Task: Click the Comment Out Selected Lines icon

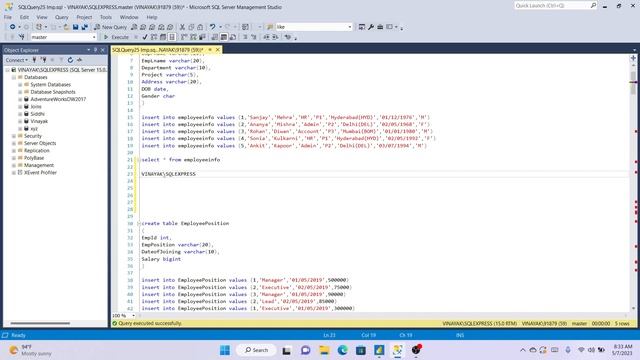Action: point(245,37)
